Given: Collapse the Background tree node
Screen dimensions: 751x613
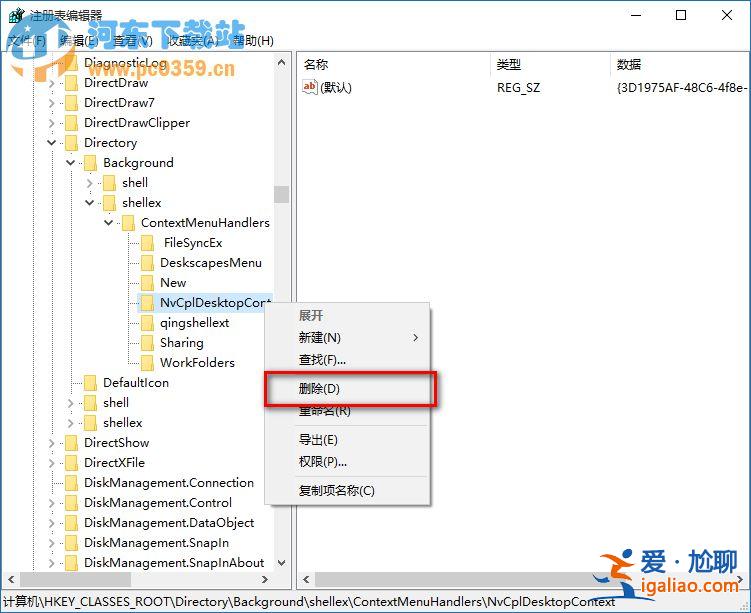Looking at the screenshot, I should (x=70, y=163).
